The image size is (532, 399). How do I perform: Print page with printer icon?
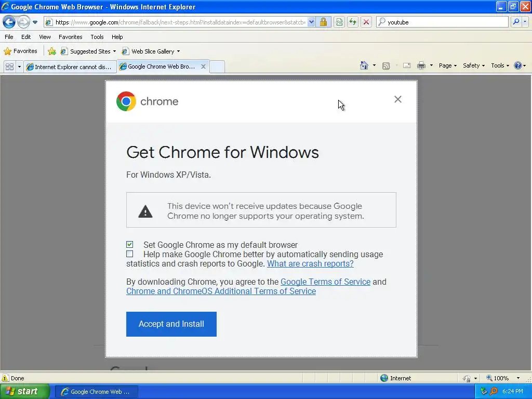coord(421,66)
